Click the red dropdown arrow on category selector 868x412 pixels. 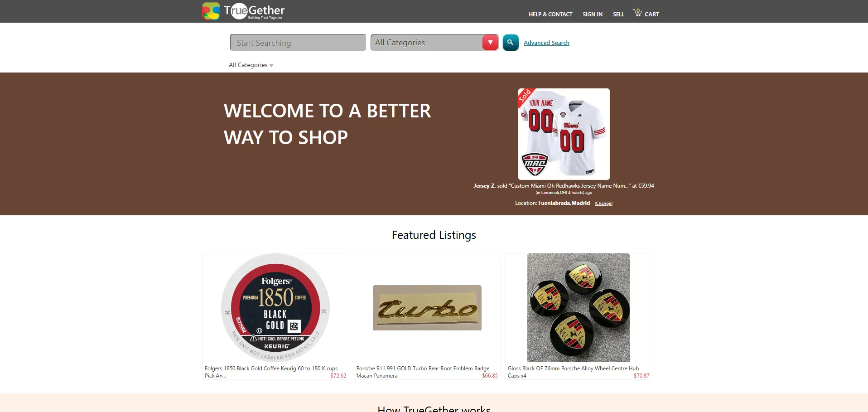pos(490,43)
